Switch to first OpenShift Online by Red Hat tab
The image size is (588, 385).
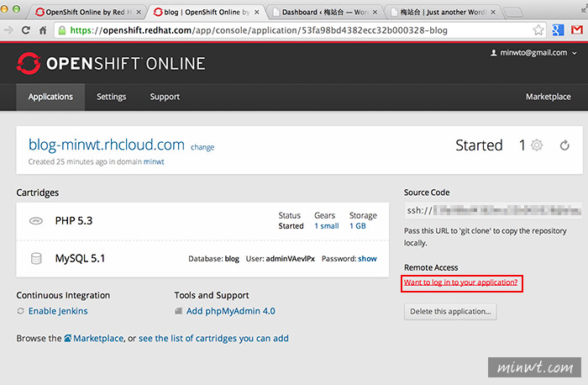pos(87,12)
